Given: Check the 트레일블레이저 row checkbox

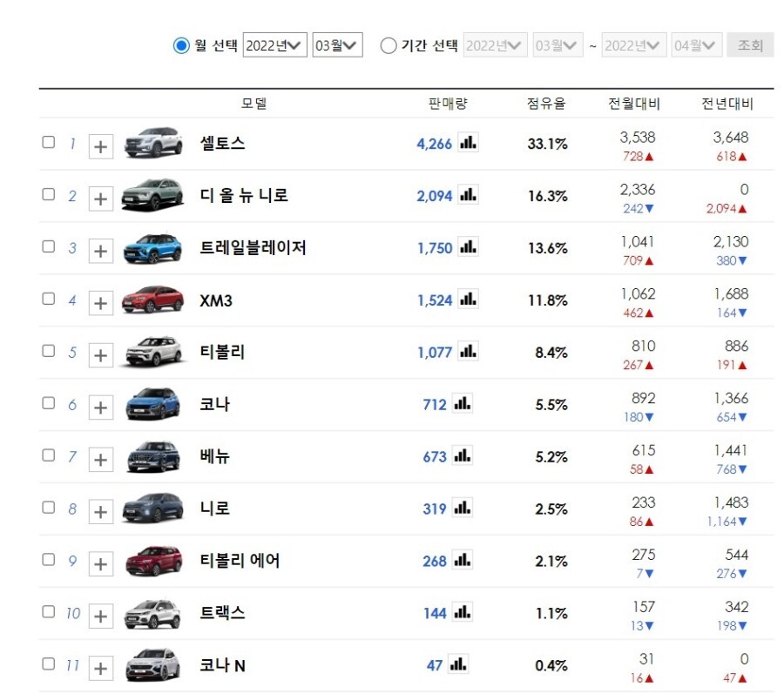Looking at the screenshot, I should point(49,246).
